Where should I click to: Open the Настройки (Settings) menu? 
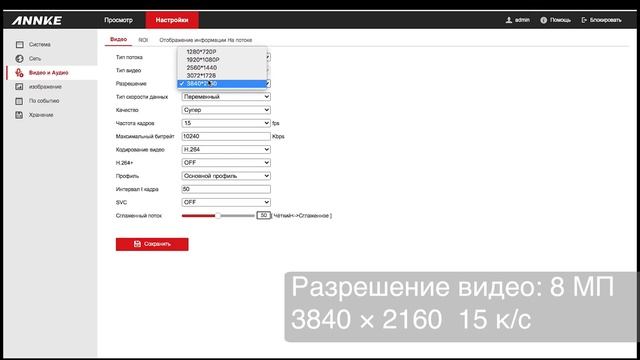(172, 20)
